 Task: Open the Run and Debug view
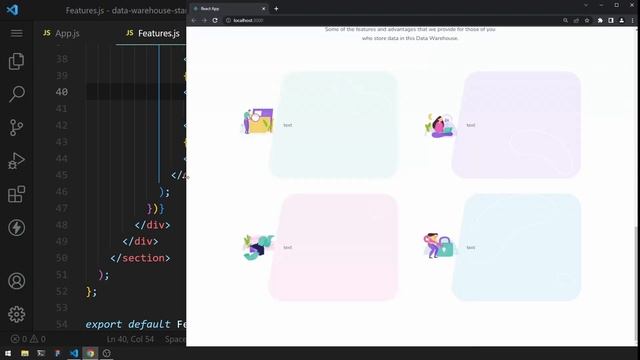(x=16, y=161)
